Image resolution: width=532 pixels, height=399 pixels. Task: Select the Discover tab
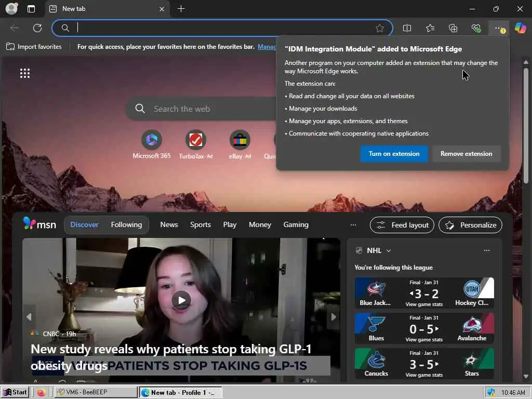85,224
